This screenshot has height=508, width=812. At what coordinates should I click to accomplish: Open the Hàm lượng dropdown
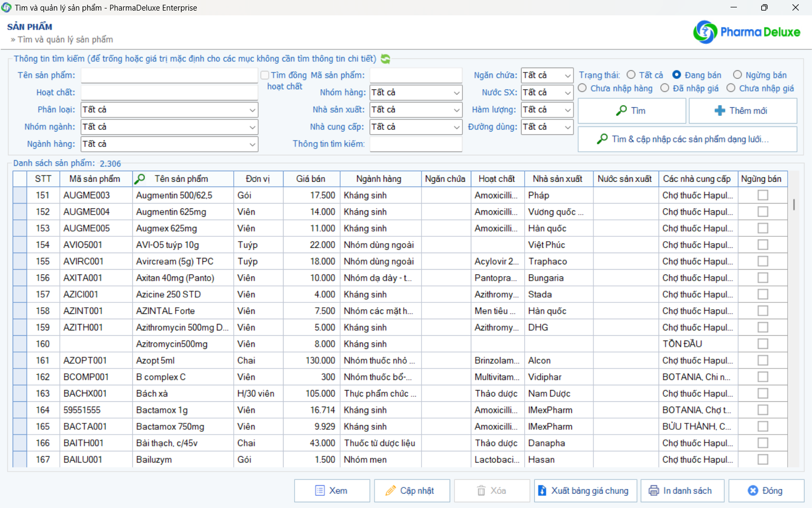pos(547,110)
